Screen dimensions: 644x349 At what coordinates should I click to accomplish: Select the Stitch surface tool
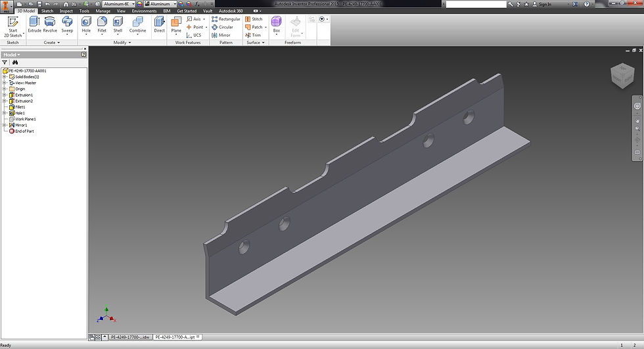[254, 19]
